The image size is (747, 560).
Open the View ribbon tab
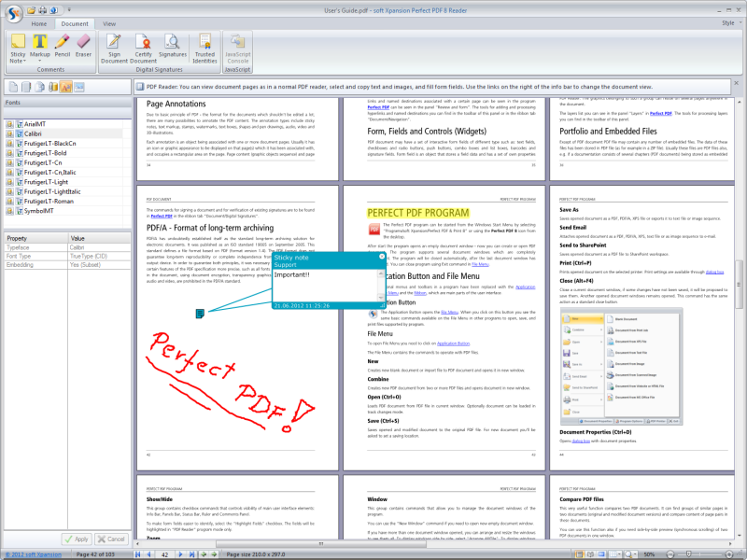click(109, 24)
